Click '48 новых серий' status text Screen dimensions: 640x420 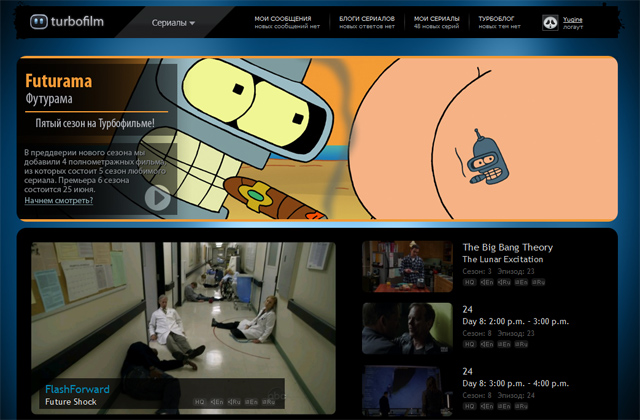pos(436,27)
